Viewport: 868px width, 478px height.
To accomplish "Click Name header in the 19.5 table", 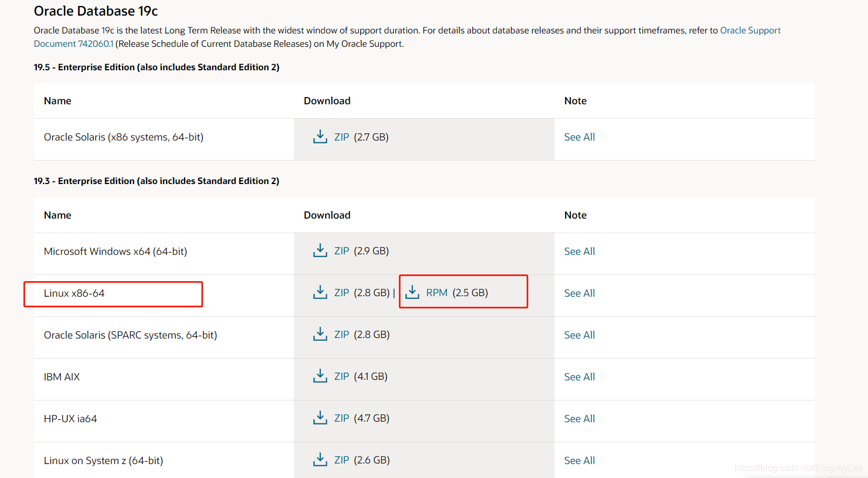I will [57, 101].
